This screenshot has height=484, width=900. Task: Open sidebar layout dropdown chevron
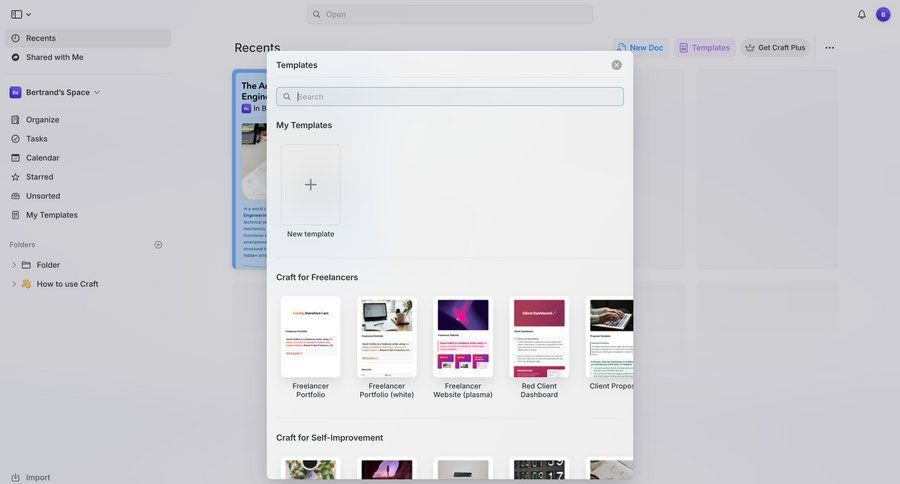tap(29, 14)
